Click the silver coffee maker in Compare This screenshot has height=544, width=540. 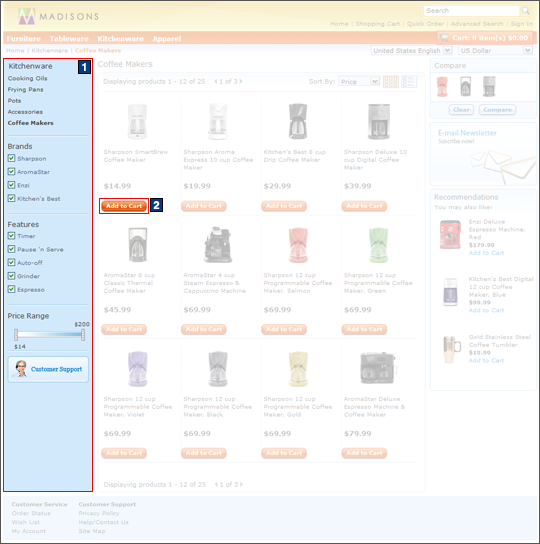pos(489,86)
